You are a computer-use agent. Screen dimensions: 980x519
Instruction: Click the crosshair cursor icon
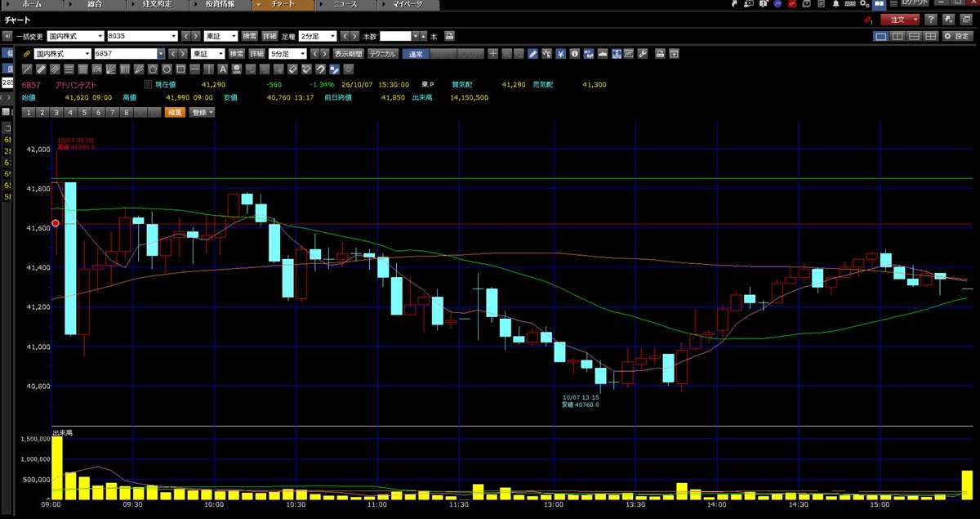coord(492,54)
